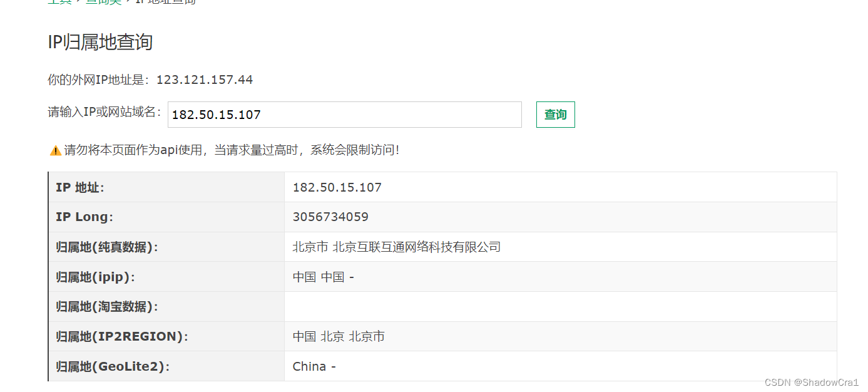Select 北京市 北京互联互通网络科技有限公司 value
868x392 pixels.
[x=397, y=247]
